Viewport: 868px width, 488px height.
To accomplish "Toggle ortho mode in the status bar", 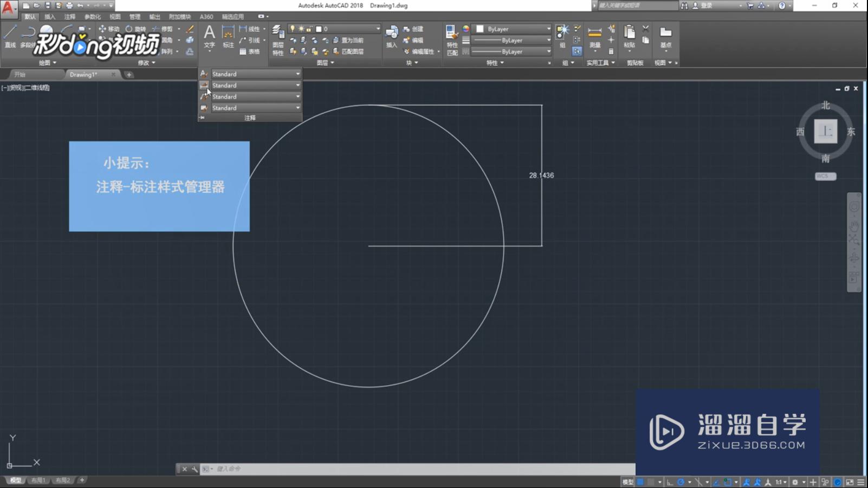I will tap(670, 482).
